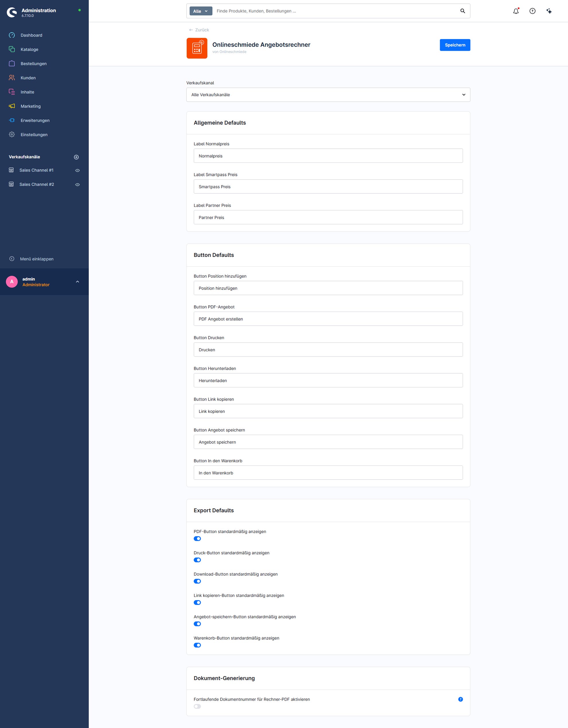Viewport: 568px width, 728px height.
Task: Click the Shopware logo in the sidebar
Action: tap(12, 12)
